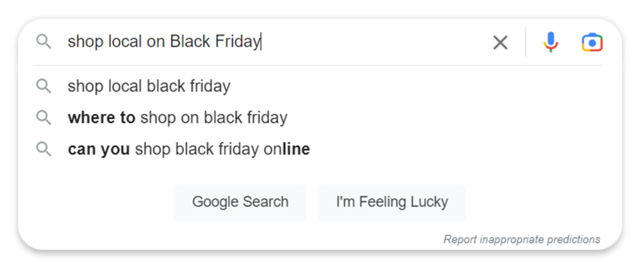
Task: Place cursor after 'Friday' in the search box
Action: 262,42
